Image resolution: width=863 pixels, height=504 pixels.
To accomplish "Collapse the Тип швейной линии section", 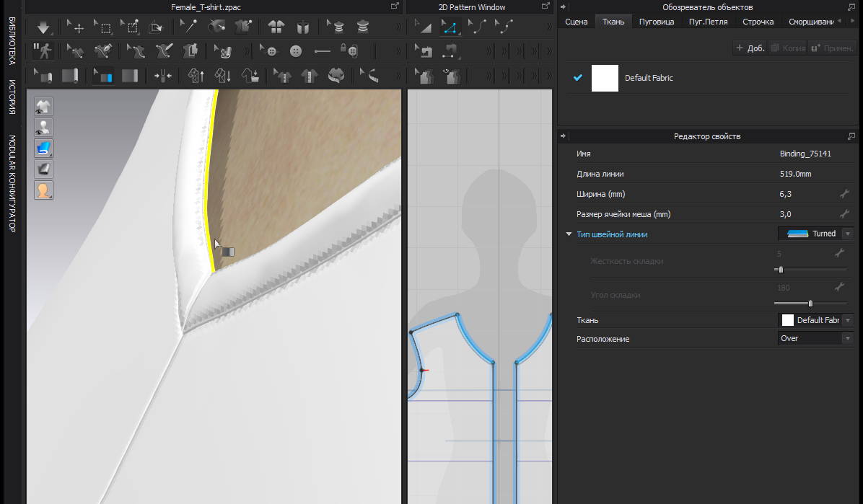I will pyautogui.click(x=569, y=234).
